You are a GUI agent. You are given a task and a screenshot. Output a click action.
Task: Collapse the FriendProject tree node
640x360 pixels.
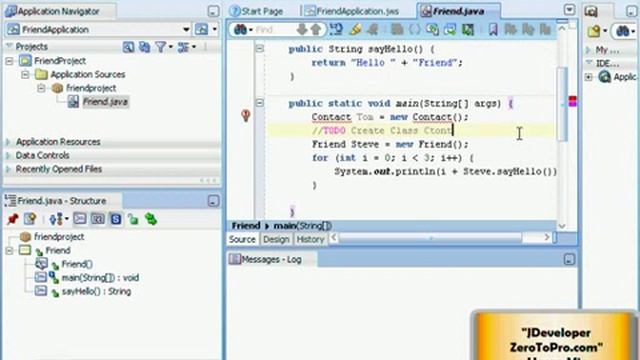pyautogui.click(x=9, y=61)
